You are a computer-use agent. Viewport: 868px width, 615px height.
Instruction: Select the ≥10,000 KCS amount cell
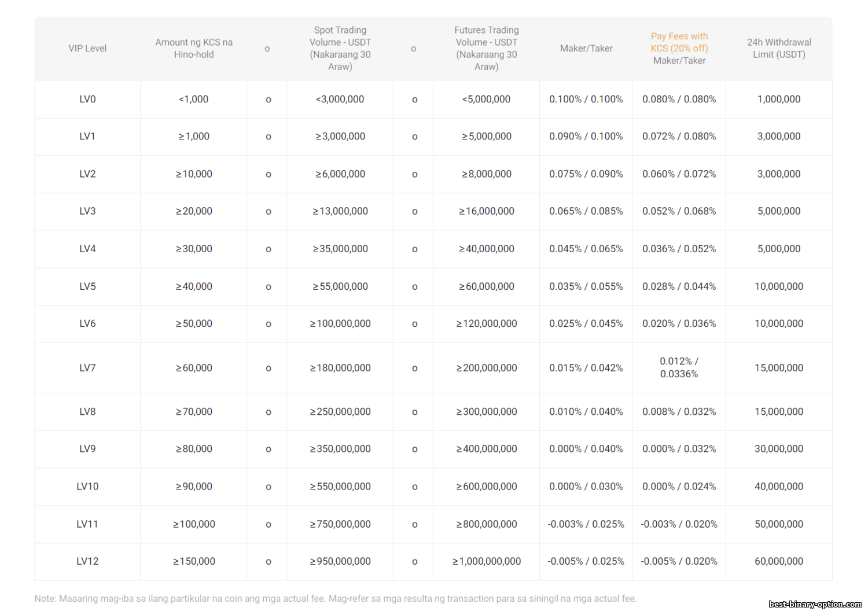(194, 174)
